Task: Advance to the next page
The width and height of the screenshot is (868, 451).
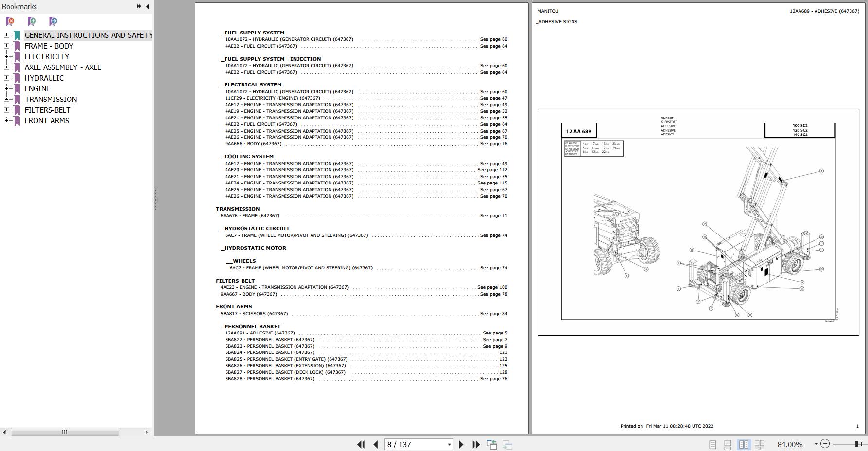Action: tap(461, 444)
